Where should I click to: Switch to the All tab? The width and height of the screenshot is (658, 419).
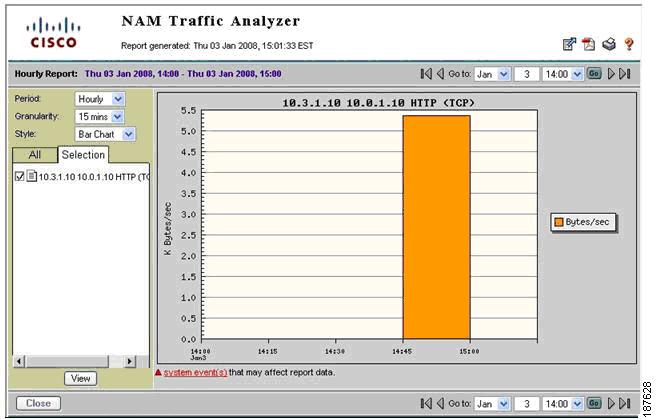(35, 155)
